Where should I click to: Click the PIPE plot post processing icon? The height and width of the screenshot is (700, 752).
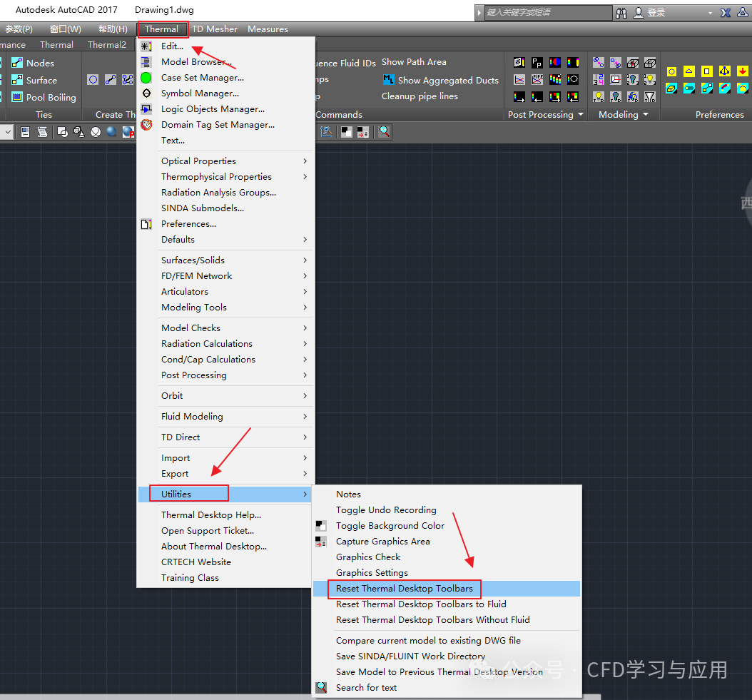click(x=537, y=80)
